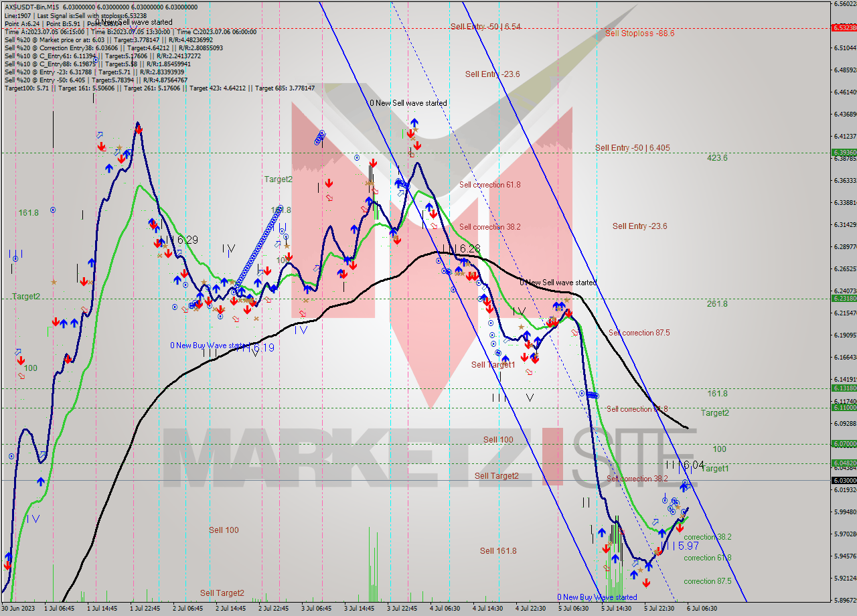Select the current price tag 6.03000

point(843,481)
